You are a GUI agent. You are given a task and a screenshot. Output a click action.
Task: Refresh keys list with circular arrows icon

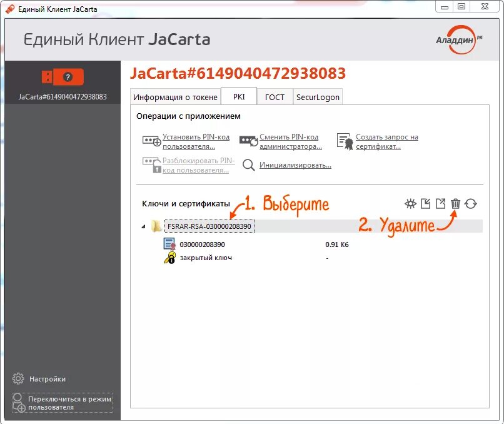point(471,203)
